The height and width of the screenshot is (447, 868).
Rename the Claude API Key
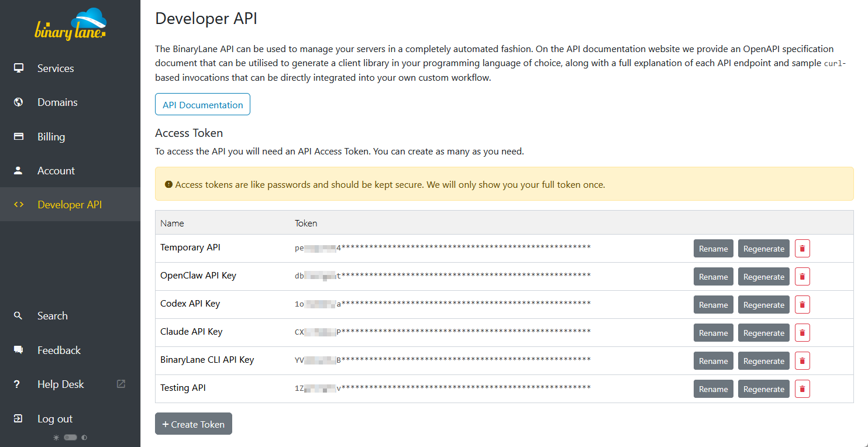click(713, 332)
